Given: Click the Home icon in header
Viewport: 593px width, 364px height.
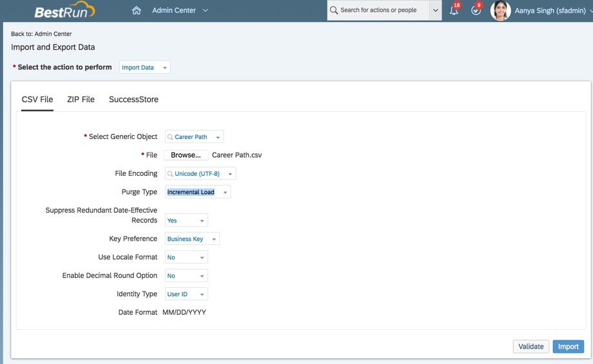Looking at the screenshot, I should pyautogui.click(x=136, y=10).
